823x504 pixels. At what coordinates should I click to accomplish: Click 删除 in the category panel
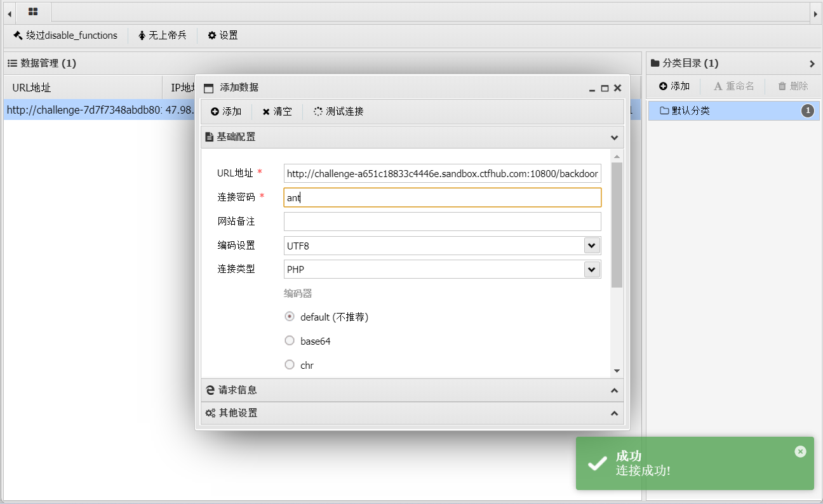click(792, 86)
